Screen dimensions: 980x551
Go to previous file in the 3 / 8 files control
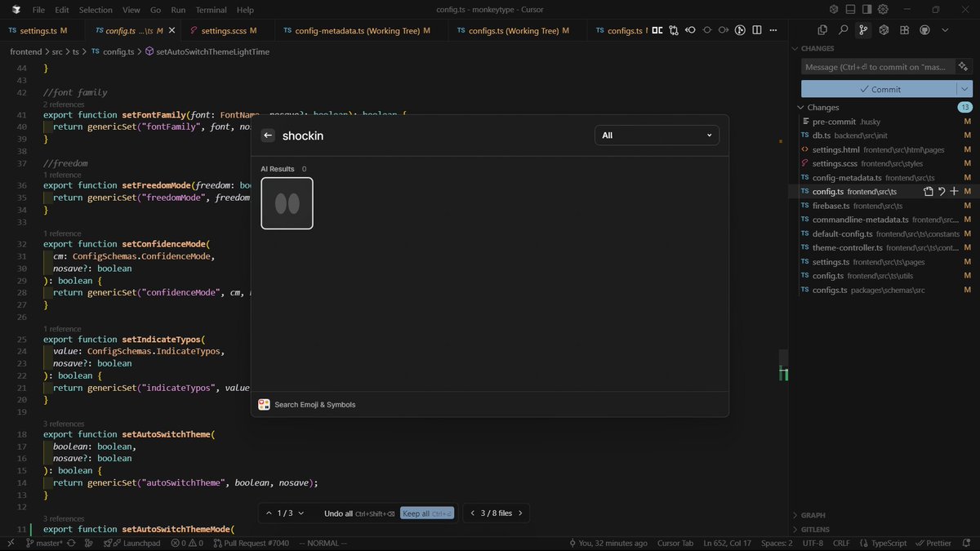472,513
